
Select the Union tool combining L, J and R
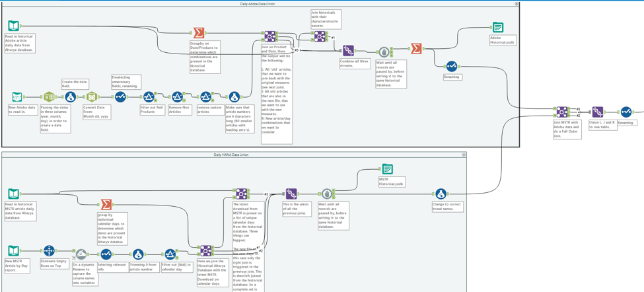click(x=597, y=111)
